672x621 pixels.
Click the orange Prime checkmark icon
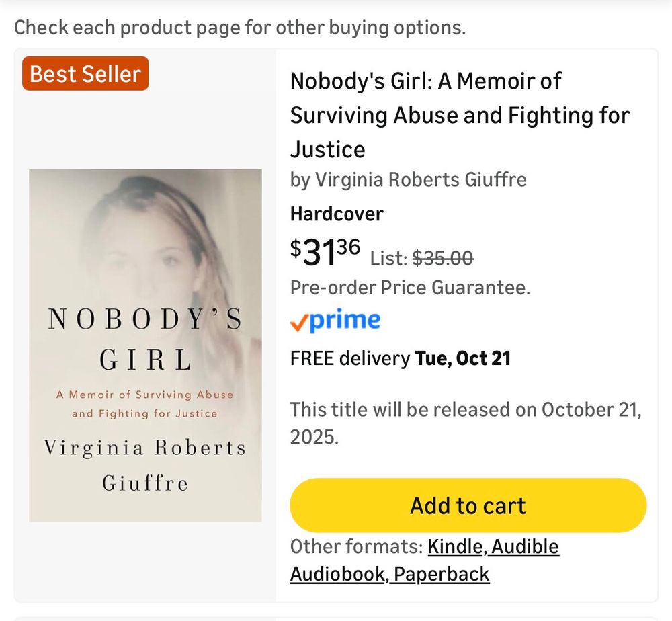pyautogui.click(x=298, y=323)
